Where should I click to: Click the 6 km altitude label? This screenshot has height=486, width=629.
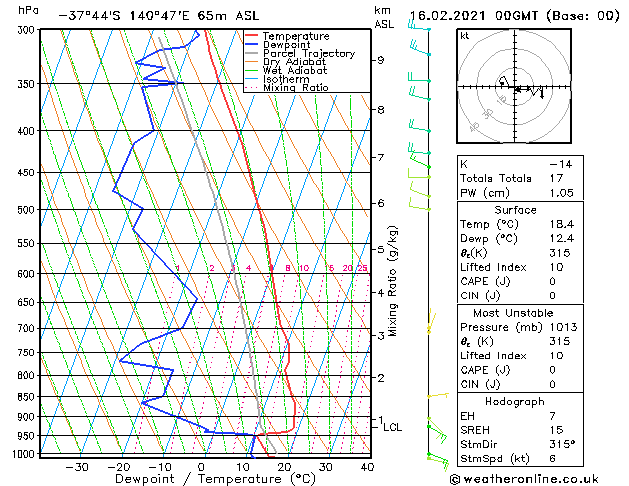pos(380,203)
